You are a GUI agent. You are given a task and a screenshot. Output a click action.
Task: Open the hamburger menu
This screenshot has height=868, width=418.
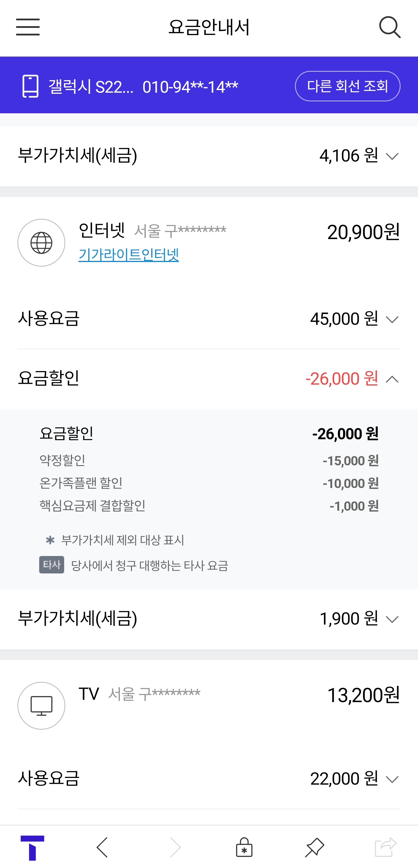point(28,27)
